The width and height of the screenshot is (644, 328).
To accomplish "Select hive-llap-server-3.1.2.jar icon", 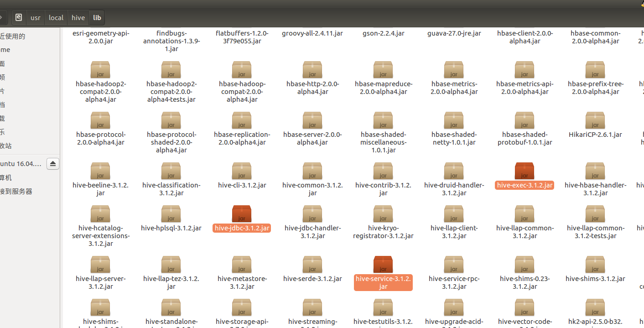I will pyautogui.click(x=100, y=265).
